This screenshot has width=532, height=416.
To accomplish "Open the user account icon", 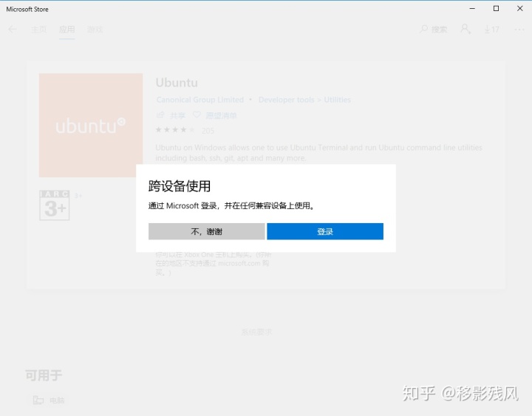I will 465,29.
